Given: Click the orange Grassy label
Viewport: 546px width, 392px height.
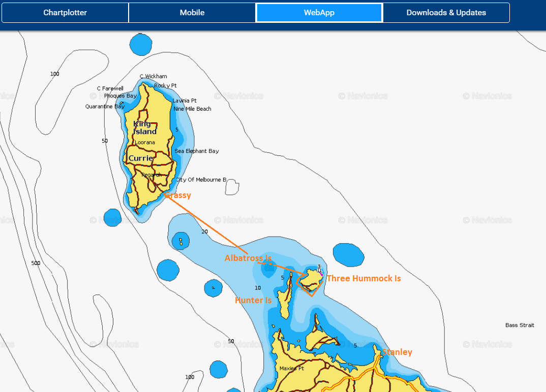Looking at the screenshot, I should 178,195.
